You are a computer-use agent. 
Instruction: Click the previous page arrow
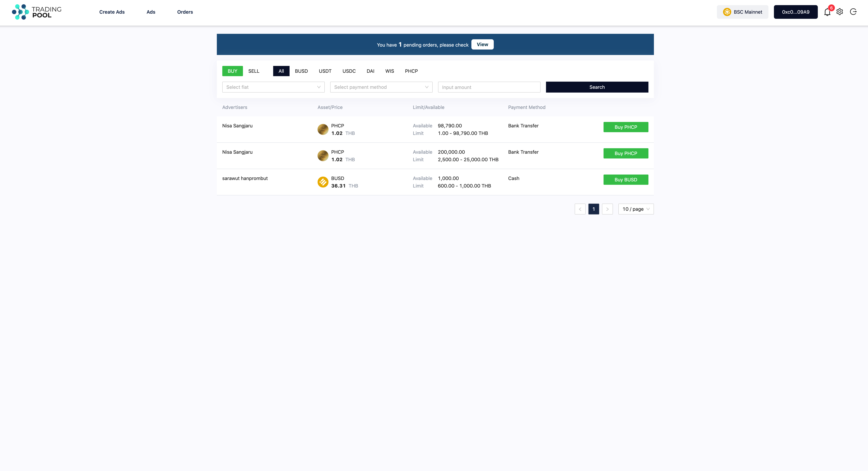coord(580,209)
